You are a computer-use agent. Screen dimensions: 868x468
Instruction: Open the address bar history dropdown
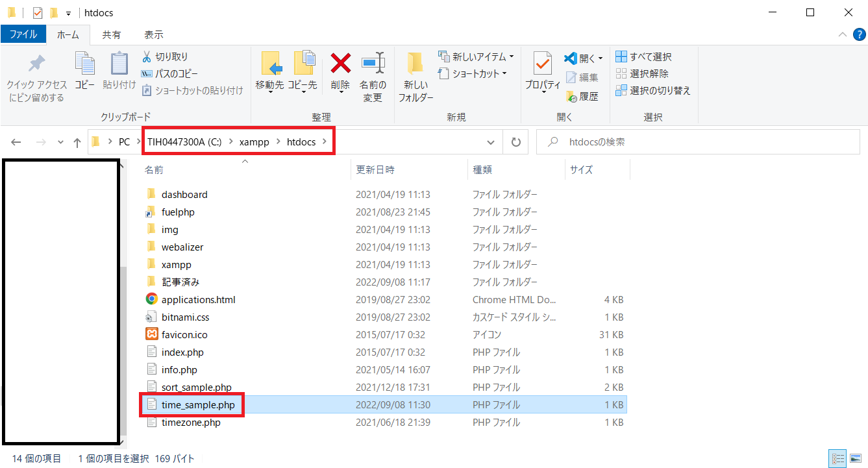point(491,142)
